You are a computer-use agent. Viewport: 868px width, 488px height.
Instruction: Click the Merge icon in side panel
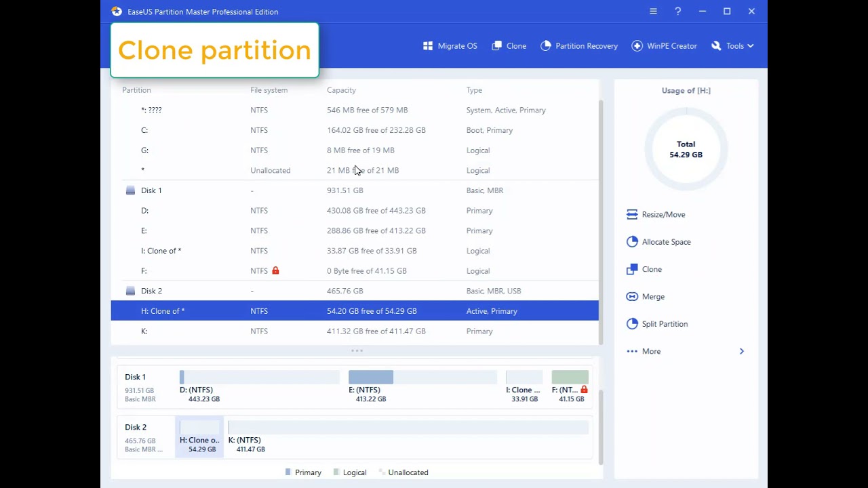[x=632, y=296]
